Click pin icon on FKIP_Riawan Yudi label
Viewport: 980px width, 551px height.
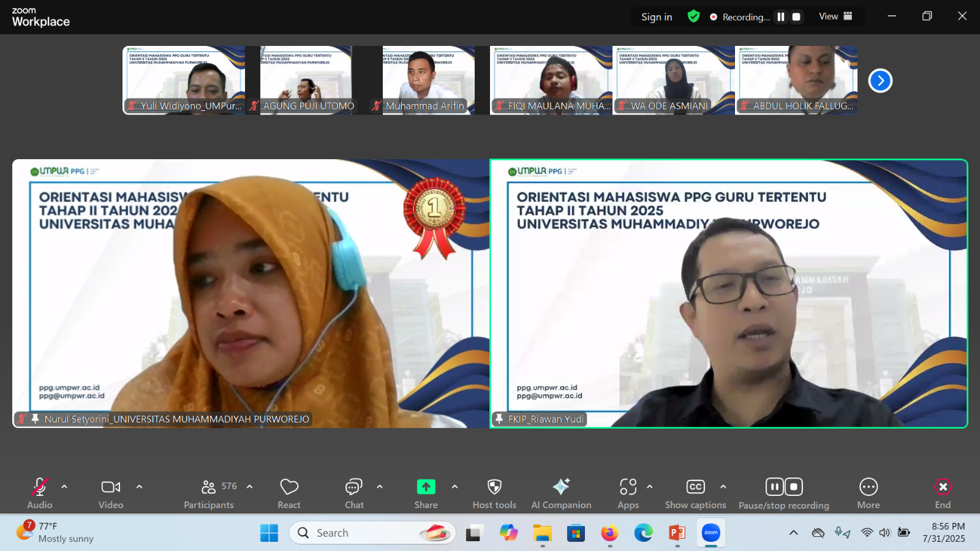pos(499,419)
